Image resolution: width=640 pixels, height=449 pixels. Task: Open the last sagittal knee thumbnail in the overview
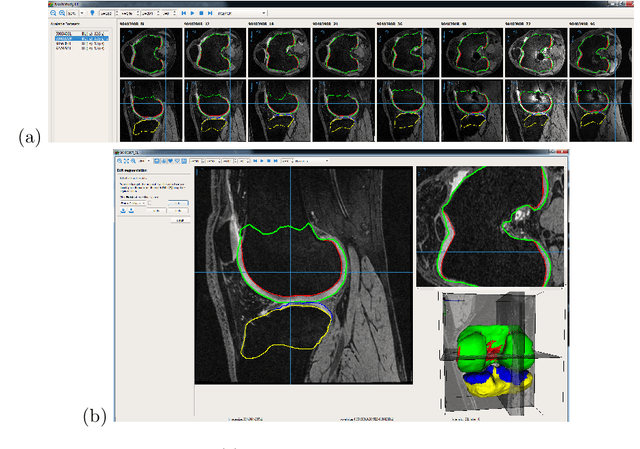pos(600,111)
